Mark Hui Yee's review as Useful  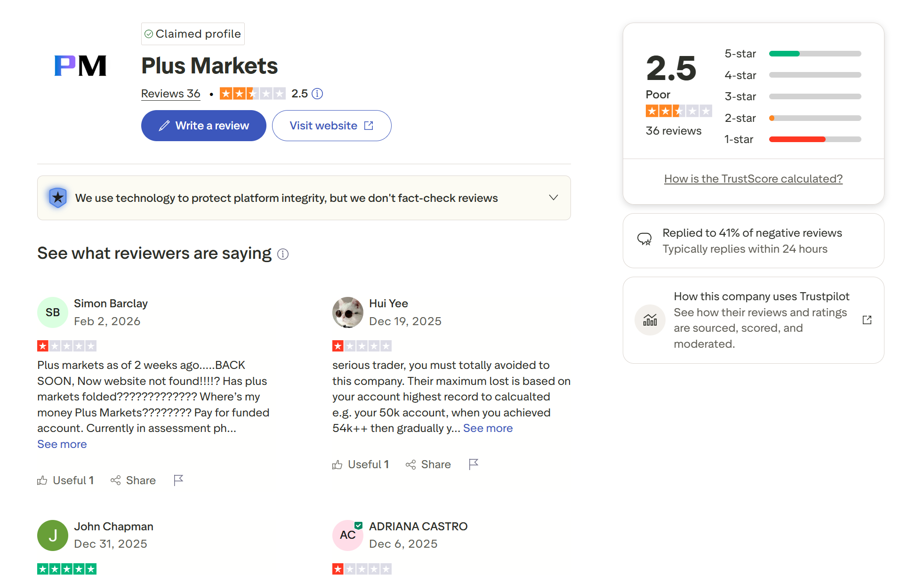tap(361, 465)
